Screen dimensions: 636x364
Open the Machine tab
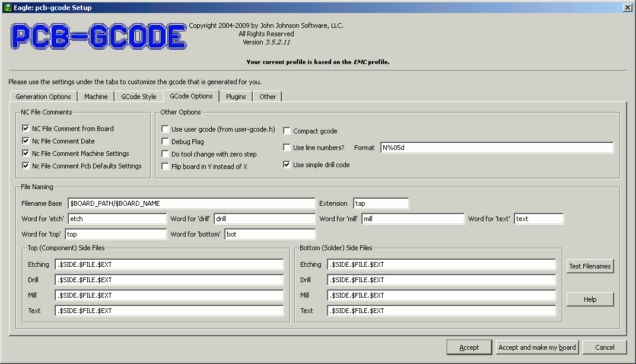(96, 97)
